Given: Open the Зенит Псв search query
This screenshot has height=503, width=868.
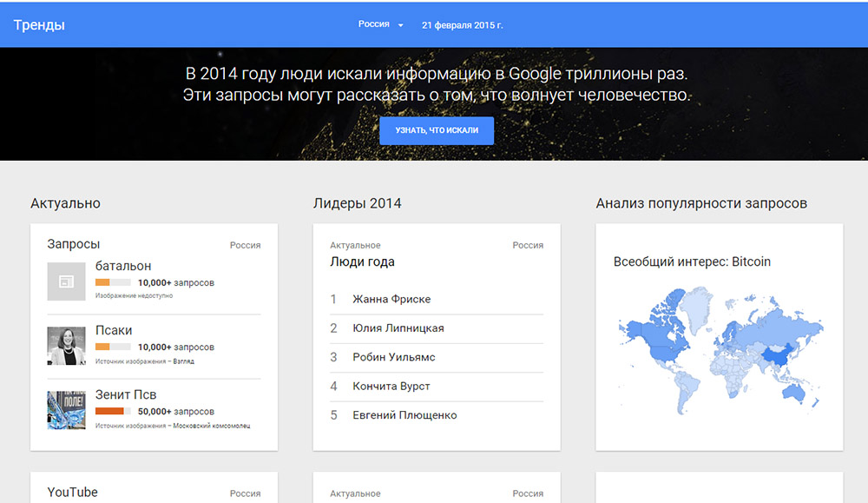Looking at the screenshot, I should click(126, 394).
